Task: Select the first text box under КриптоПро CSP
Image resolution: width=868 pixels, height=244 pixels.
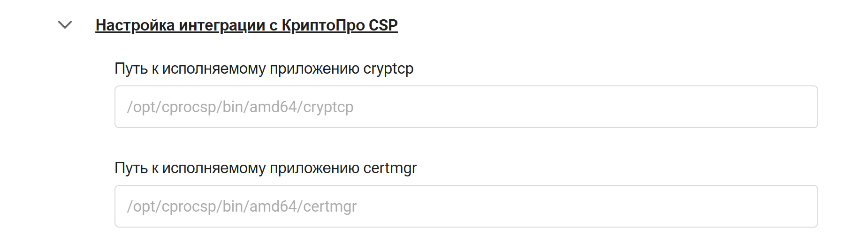Action: [x=466, y=107]
